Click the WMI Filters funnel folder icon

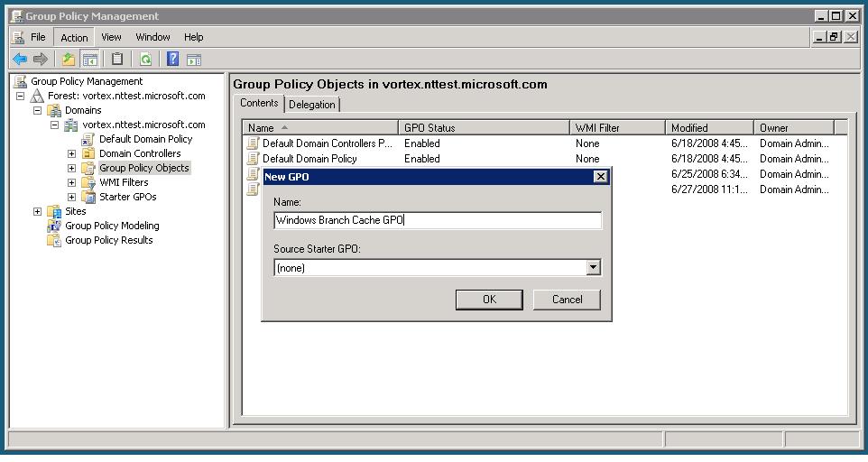[88, 182]
